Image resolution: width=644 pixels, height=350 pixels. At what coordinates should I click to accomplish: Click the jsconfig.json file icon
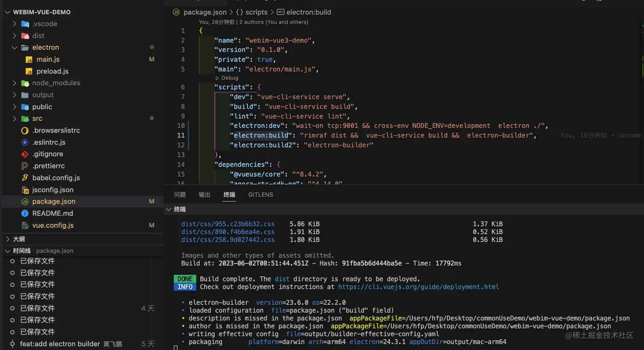coord(25,190)
